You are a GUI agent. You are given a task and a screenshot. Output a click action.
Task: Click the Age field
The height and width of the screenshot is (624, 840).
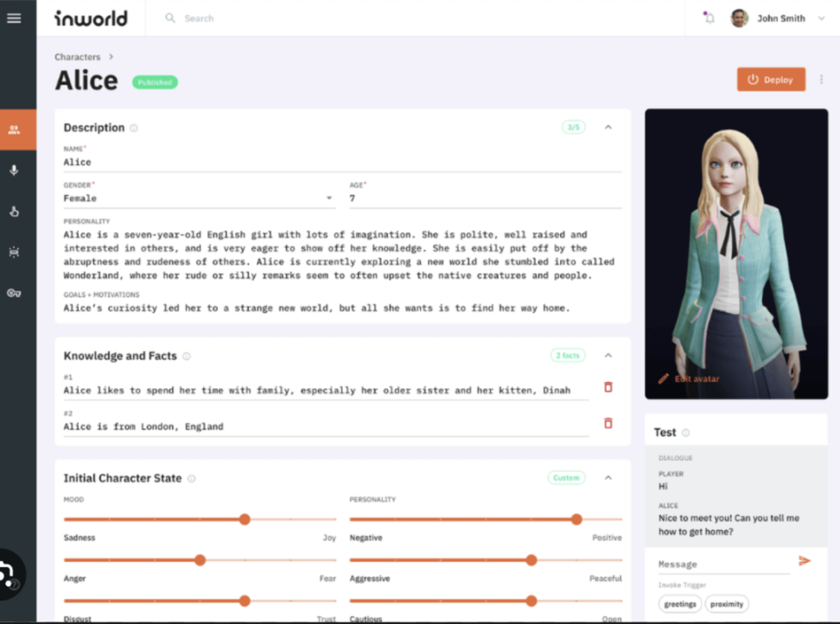[x=486, y=198]
